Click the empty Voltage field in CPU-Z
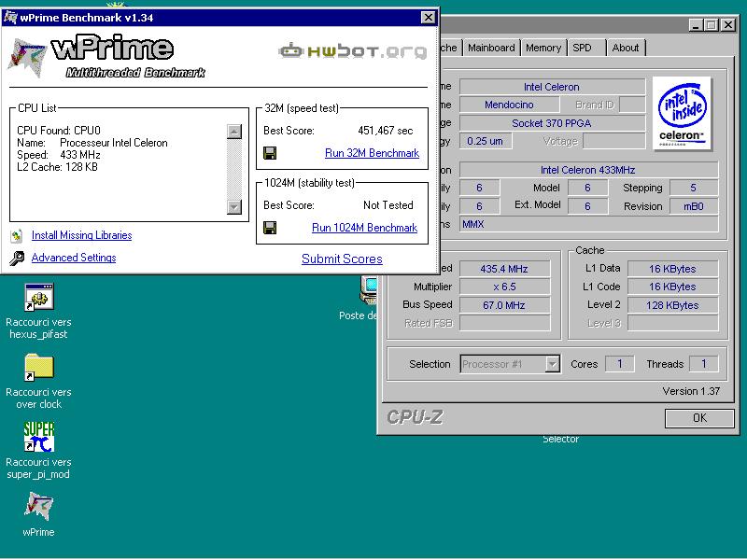The height and width of the screenshot is (560, 747). (613, 142)
